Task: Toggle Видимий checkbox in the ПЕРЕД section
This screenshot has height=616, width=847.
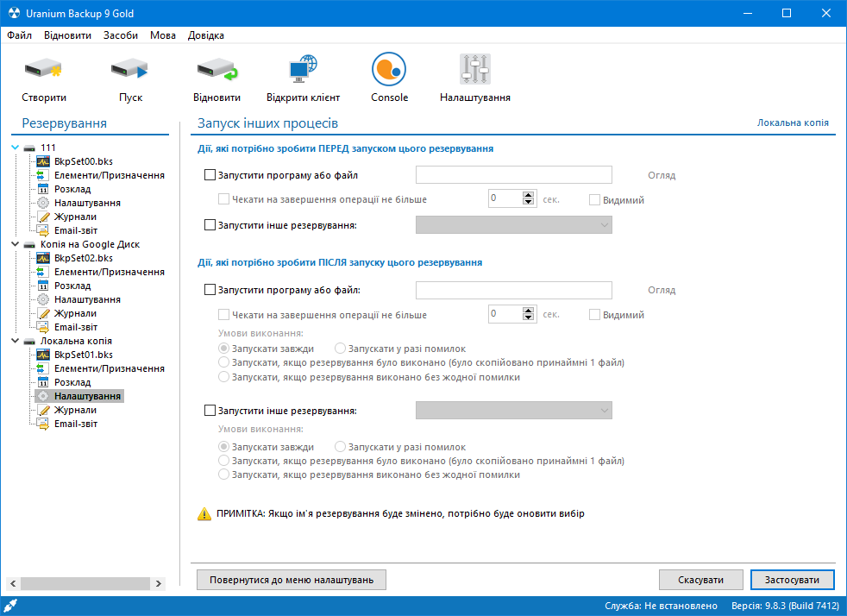Action: point(594,200)
